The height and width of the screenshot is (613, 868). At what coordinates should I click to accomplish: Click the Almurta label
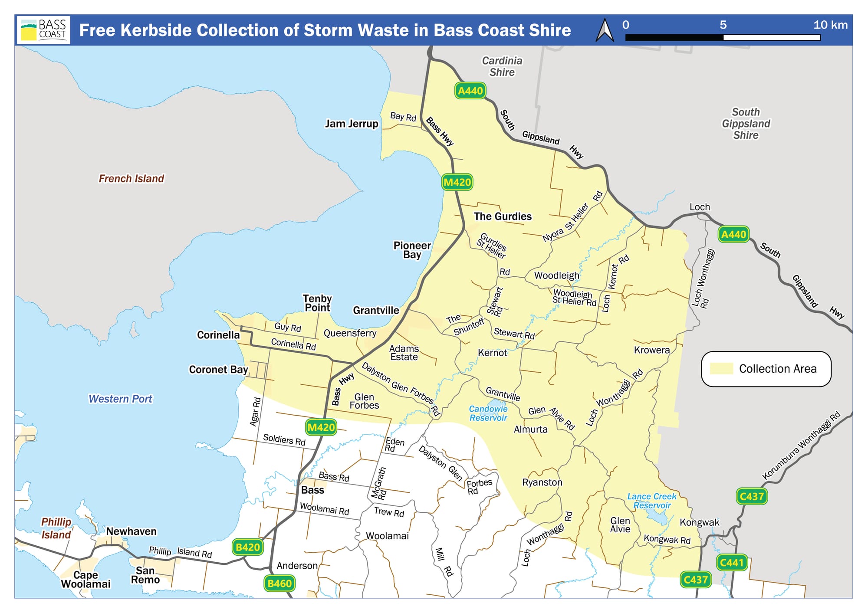530,429
